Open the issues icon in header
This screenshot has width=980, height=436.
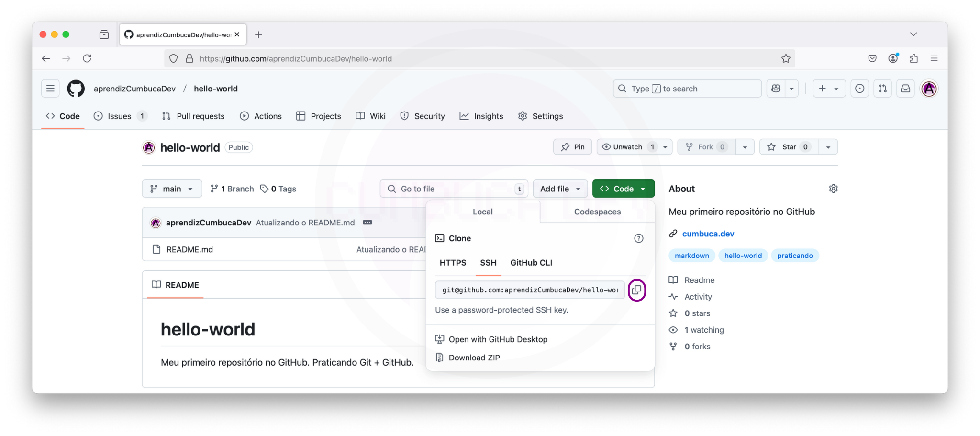click(859, 89)
